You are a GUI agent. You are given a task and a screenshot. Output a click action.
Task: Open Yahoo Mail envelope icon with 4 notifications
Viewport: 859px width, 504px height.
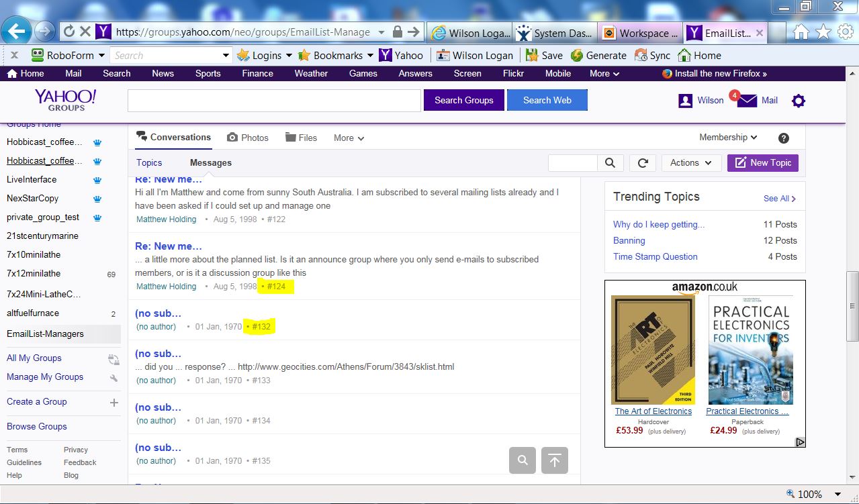(747, 101)
